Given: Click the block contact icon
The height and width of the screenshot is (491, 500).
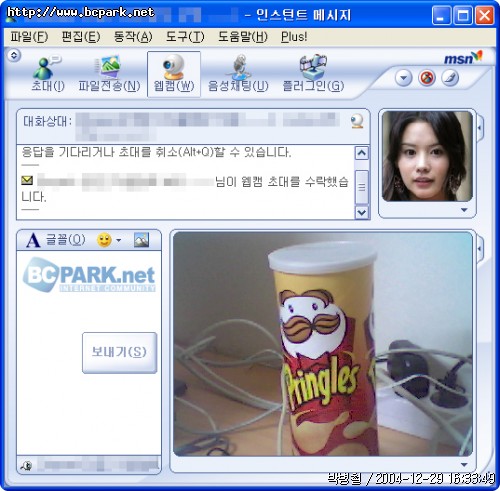Looking at the screenshot, I should [427, 78].
